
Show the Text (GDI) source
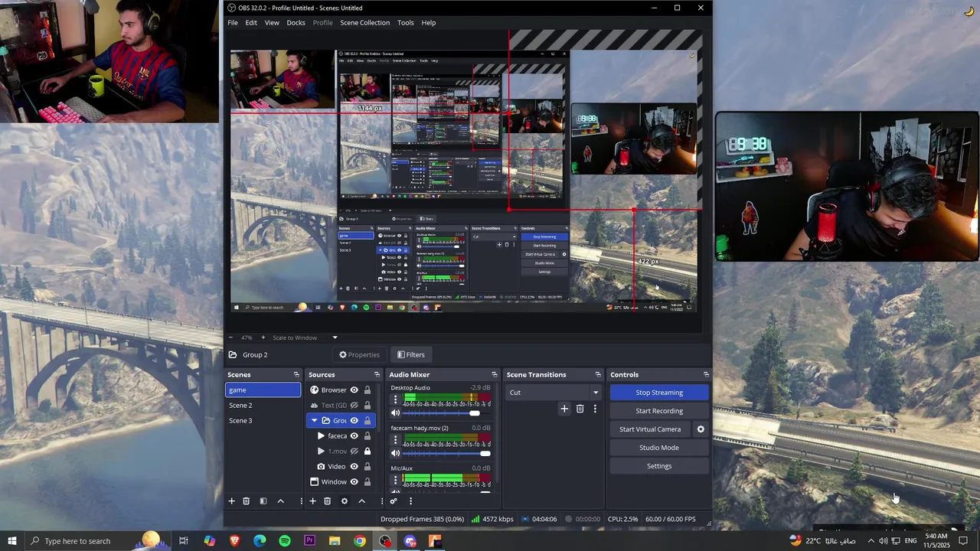pyautogui.click(x=354, y=406)
